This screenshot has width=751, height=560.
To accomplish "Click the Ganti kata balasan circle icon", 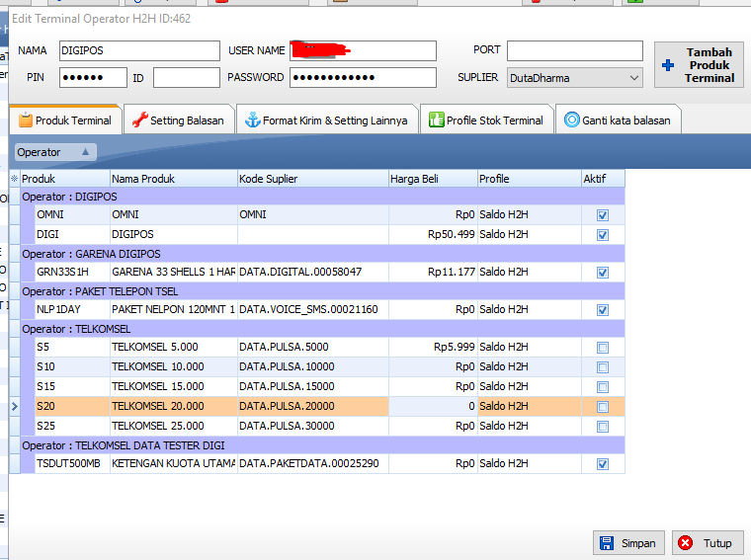I will point(571,120).
